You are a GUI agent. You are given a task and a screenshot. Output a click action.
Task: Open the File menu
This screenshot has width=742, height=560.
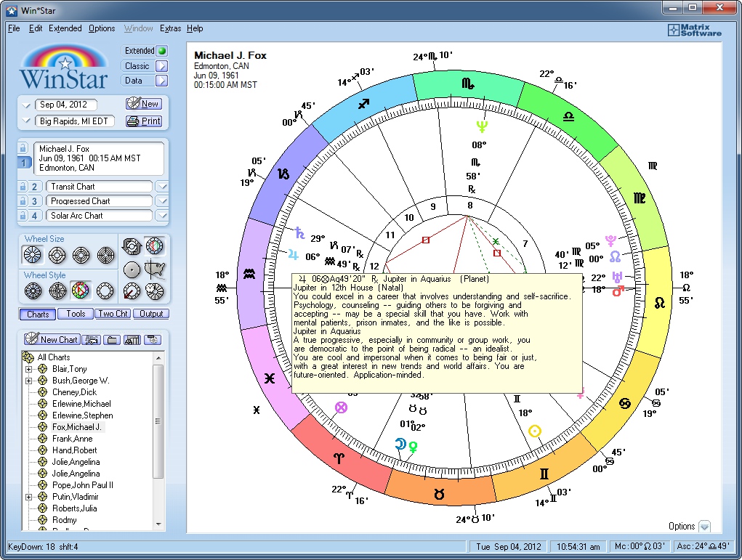(14, 28)
